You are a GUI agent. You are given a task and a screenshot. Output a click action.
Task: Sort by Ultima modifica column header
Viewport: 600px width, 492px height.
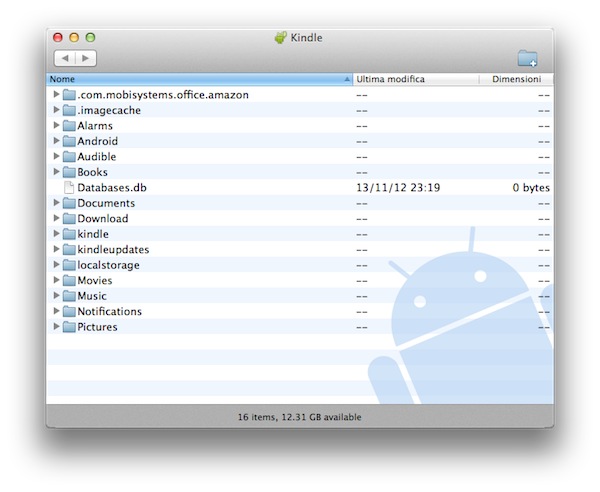click(x=415, y=79)
